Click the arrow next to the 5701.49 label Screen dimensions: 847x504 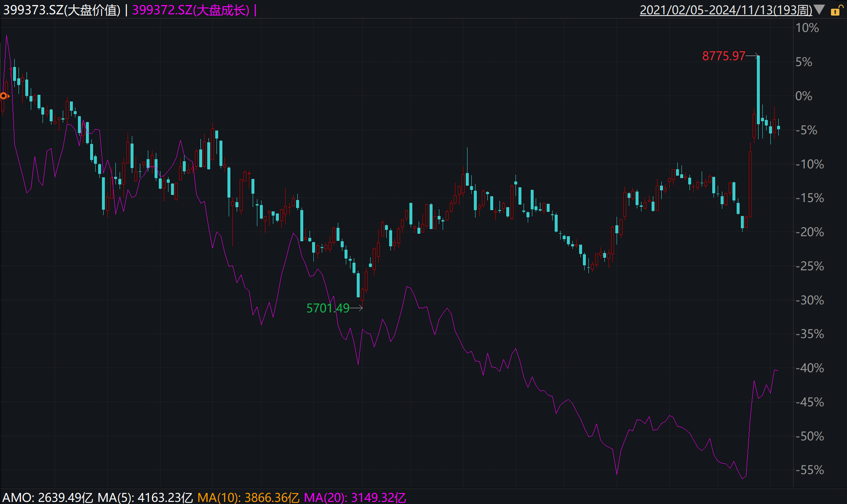click(x=356, y=308)
